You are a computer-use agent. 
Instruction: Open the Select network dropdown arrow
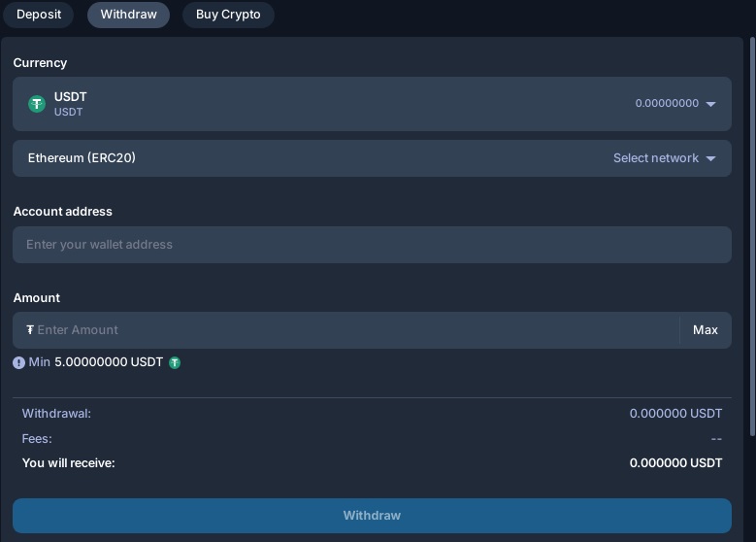click(710, 158)
